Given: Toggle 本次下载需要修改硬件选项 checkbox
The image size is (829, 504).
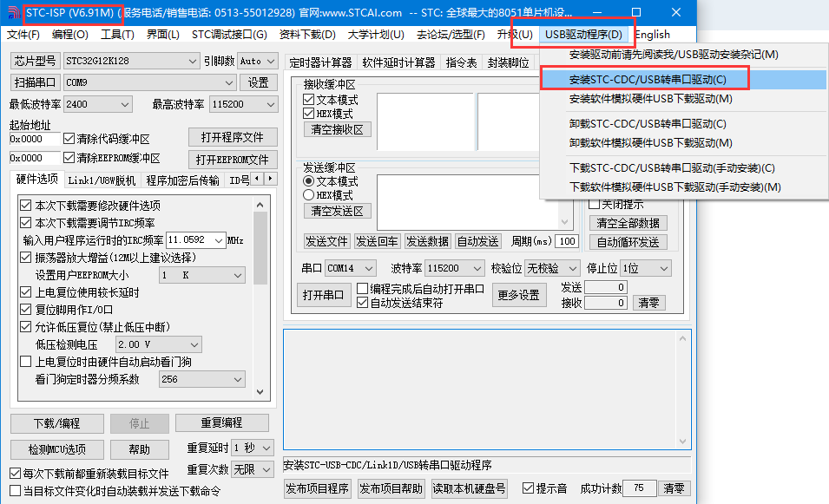Looking at the screenshot, I should tap(25, 205).
